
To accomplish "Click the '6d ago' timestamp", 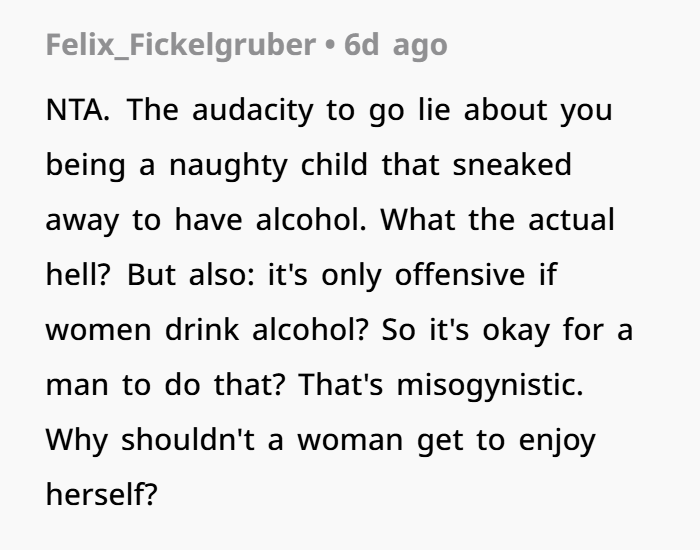I will coord(396,45).
